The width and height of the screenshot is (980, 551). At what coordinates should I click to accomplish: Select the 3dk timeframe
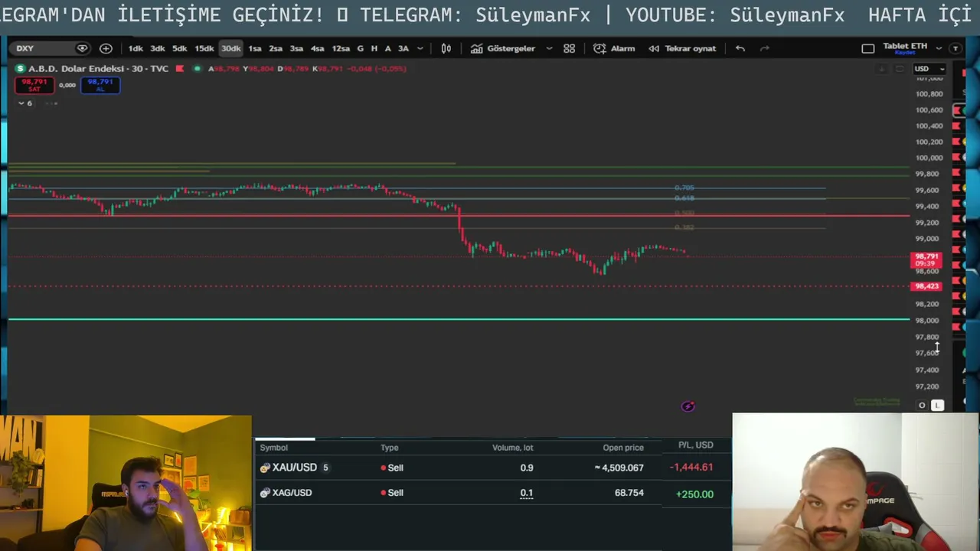point(158,48)
